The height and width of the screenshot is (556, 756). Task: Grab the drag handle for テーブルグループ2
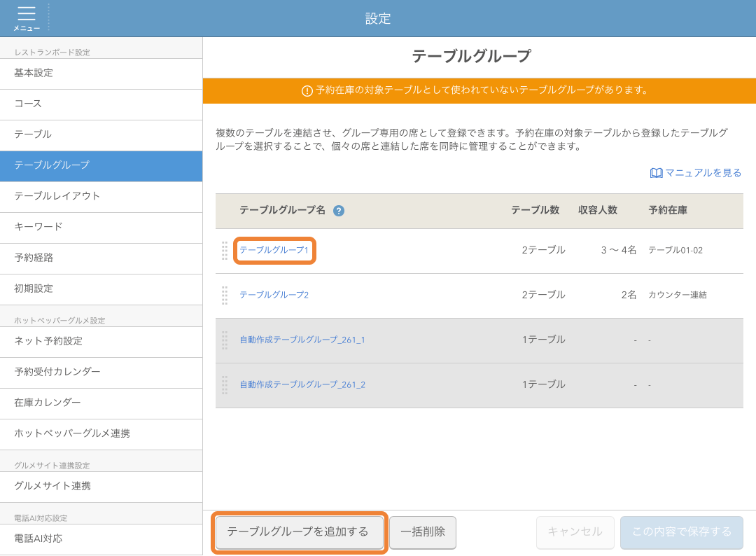tap(225, 295)
